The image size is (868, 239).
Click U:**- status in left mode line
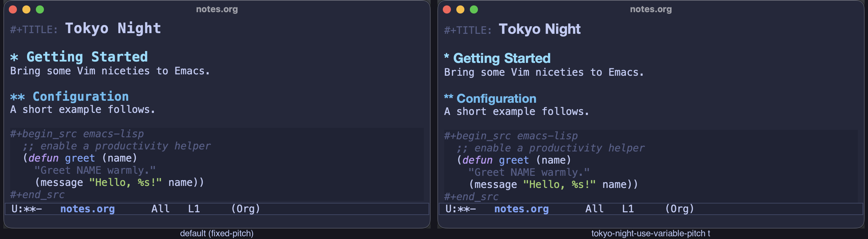click(27, 209)
